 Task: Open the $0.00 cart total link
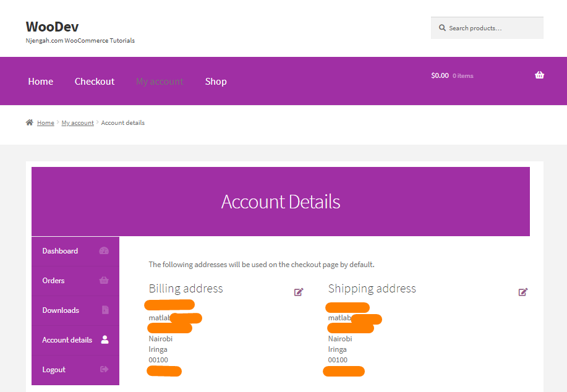440,75
